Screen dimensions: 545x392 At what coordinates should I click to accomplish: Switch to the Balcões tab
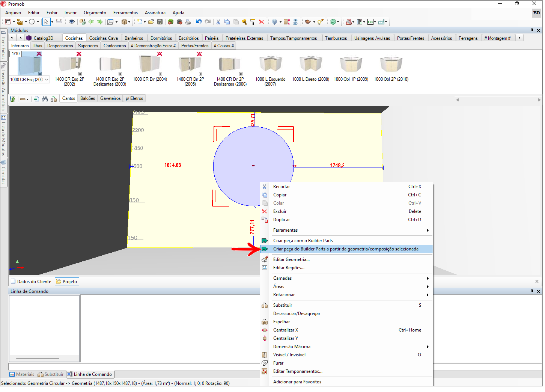pyautogui.click(x=87, y=98)
